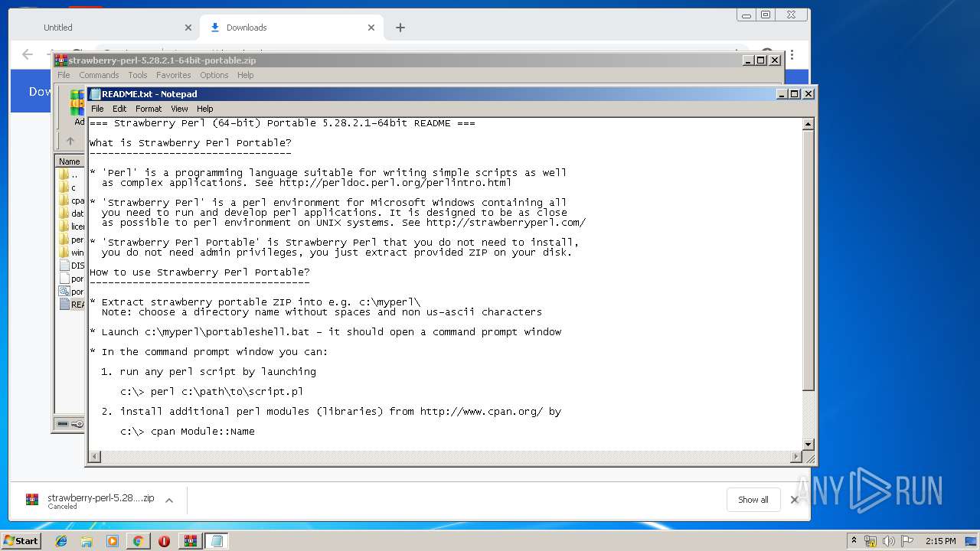The image size is (980, 551).
Task: Open Opera browser from taskbar
Action: point(164,541)
